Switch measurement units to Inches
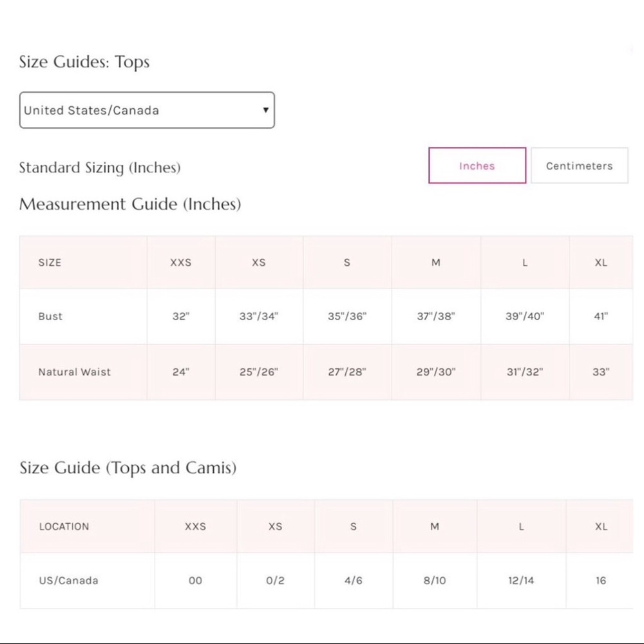Viewport: 644px width, 644px height. pyautogui.click(x=477, y=166)
